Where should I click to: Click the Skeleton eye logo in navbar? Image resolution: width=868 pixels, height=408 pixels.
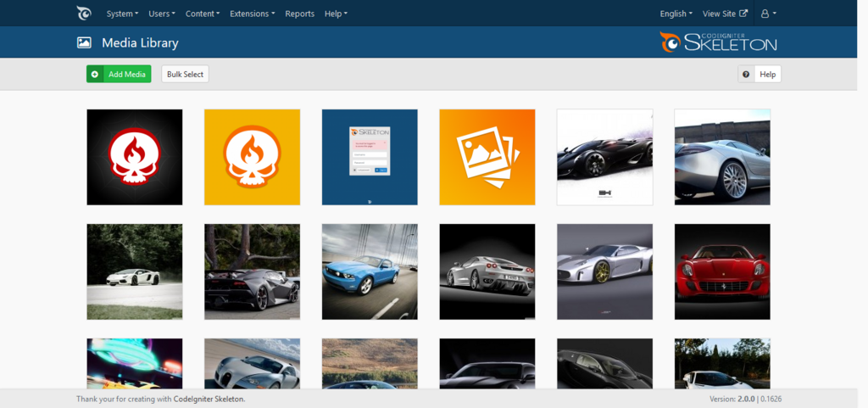click(x=84, y=14)
